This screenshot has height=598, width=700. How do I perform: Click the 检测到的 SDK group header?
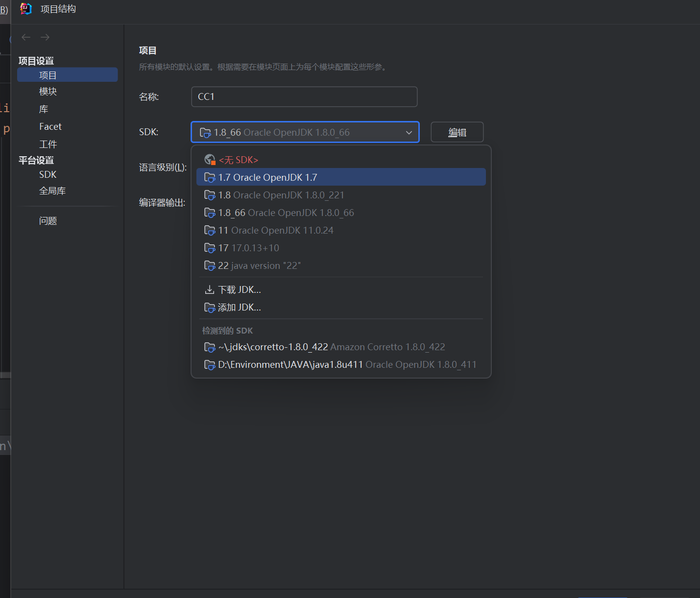tap(228, 331)
